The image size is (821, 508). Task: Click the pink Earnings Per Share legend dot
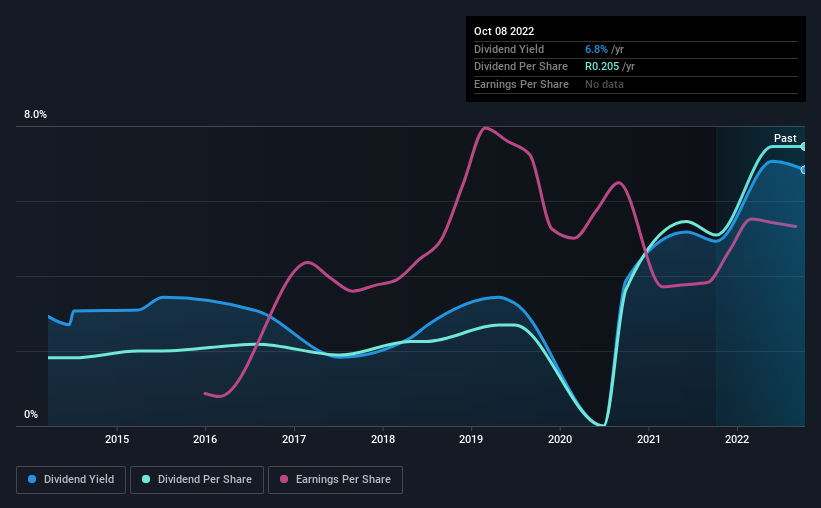click(284, 479)
